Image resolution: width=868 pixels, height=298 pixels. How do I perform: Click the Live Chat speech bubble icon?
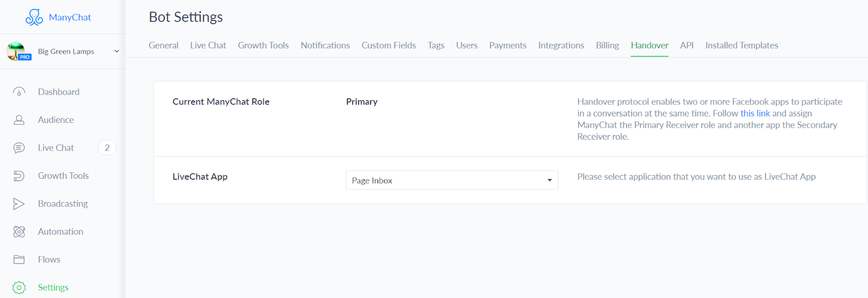pos(19,148)
